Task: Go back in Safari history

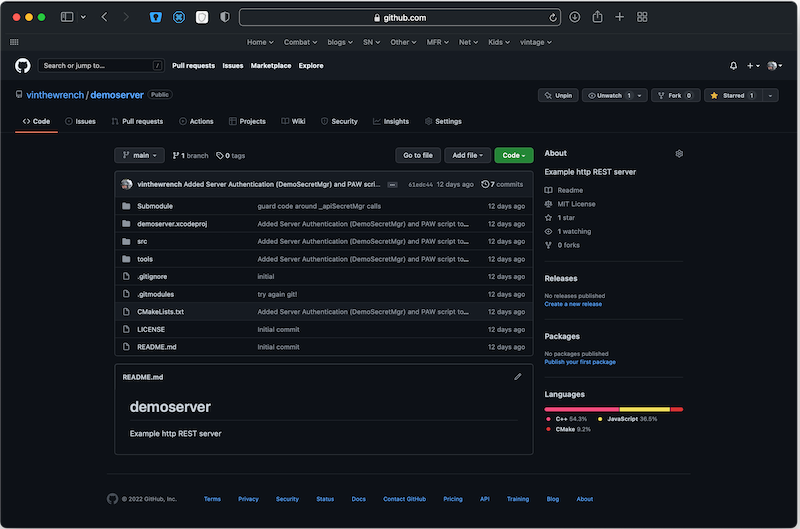Action: click(105, 17)
